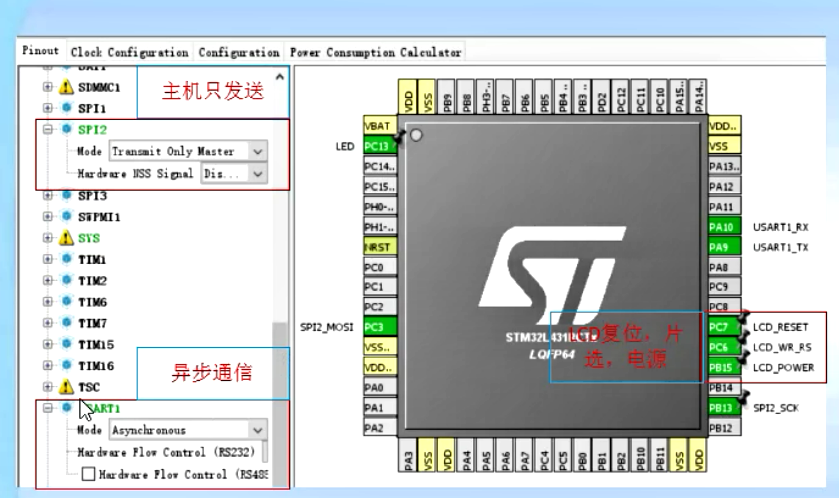Screen dimensions: 839x498
Task: Select pin PA10 USART1_RX
Action: [x=724, y=227]
